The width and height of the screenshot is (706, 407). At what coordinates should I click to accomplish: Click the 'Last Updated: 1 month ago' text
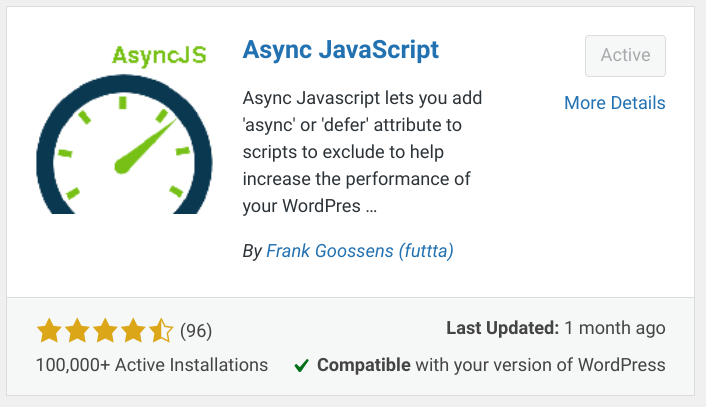point(556,328)
